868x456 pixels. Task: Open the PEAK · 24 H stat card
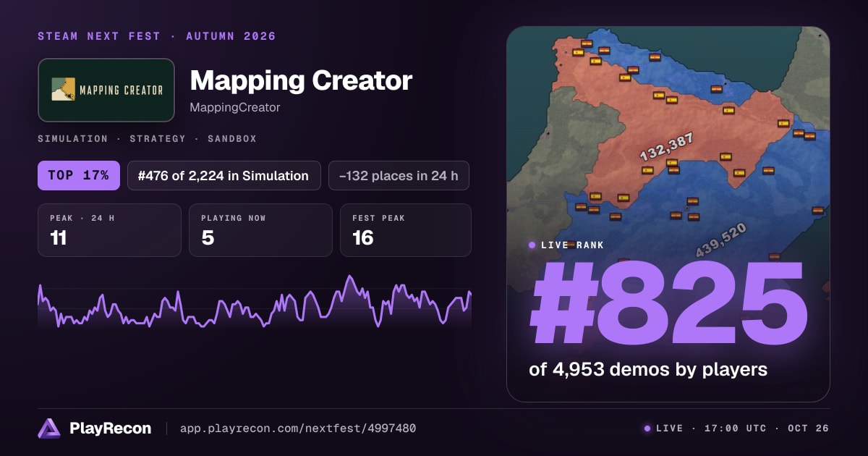click(x=109, y=230)
